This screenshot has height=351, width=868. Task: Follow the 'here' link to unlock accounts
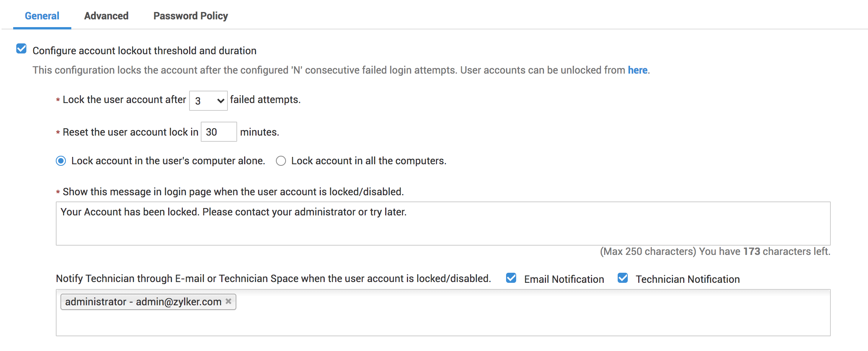point(637,70)
